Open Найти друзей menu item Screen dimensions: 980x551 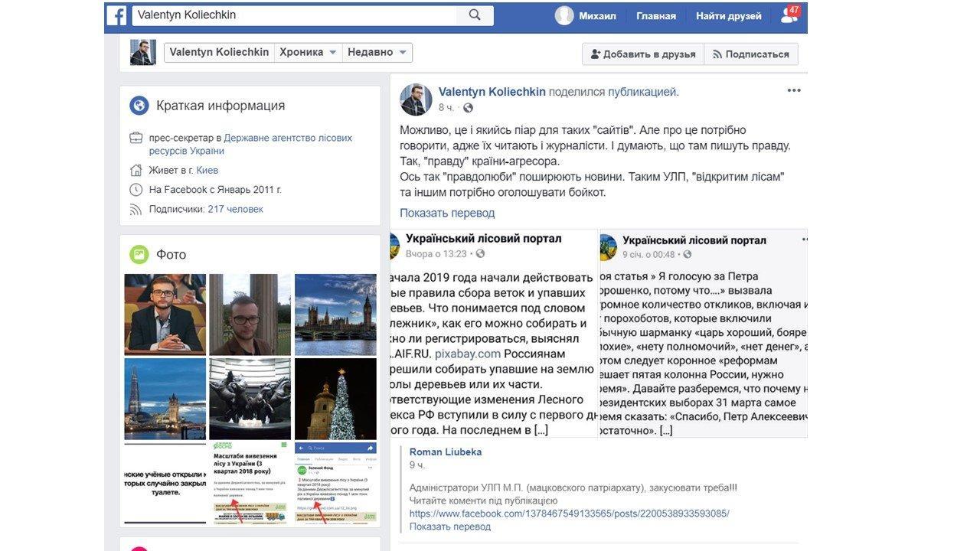(x=728, y=16)
